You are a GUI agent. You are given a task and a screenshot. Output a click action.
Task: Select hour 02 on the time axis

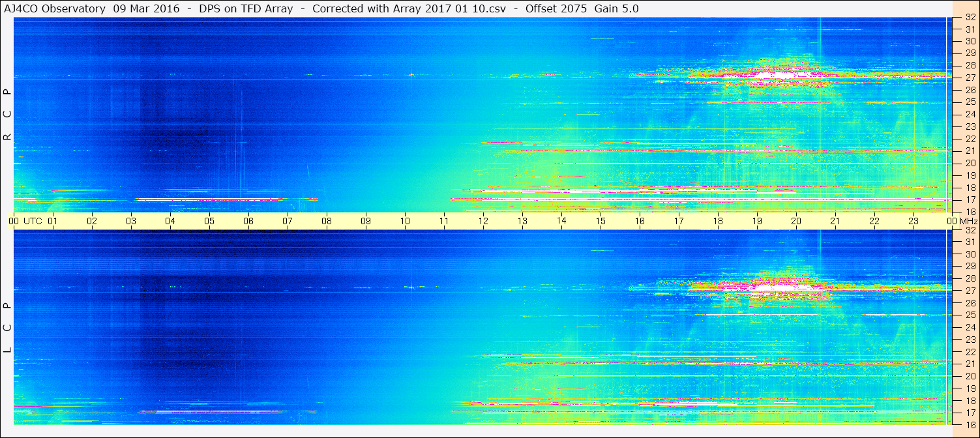[x=92, y=221]
